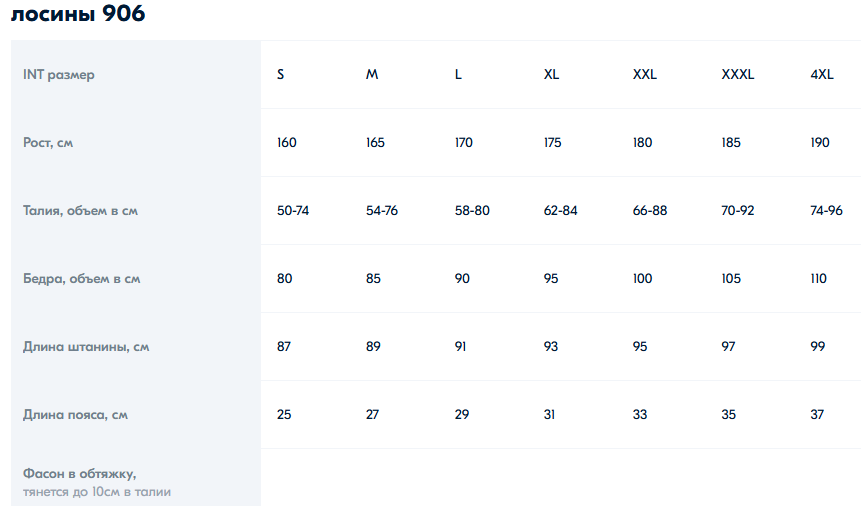Select the XL size header
Screen dimensions: 861x506
(x=551, y=74)
